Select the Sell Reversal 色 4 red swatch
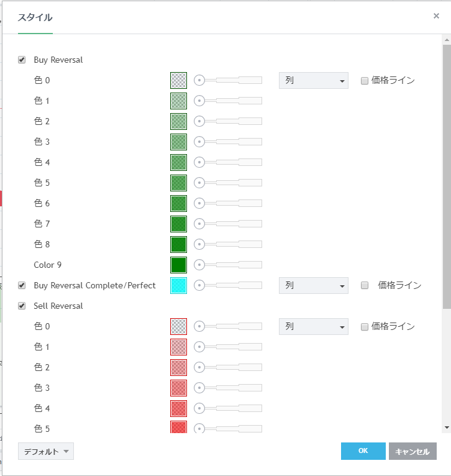 tap(178, 408)
